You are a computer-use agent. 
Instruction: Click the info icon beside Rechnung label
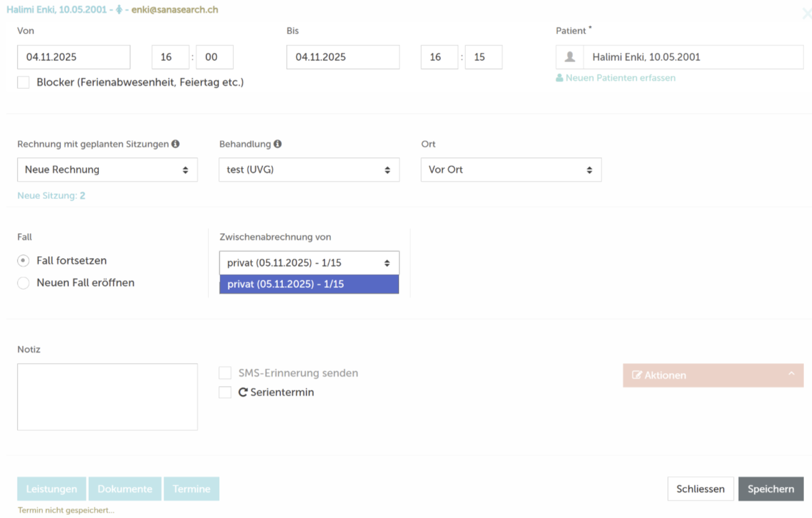(x=175, y=144)
